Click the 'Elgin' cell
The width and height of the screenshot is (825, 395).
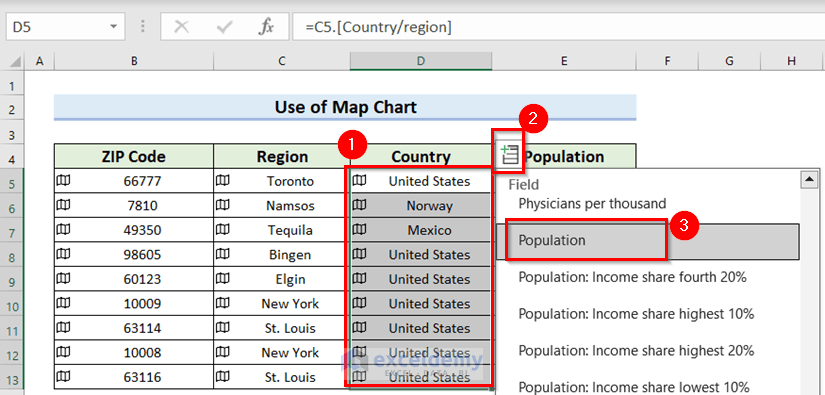pyautogui.click(x=282, y=279)
